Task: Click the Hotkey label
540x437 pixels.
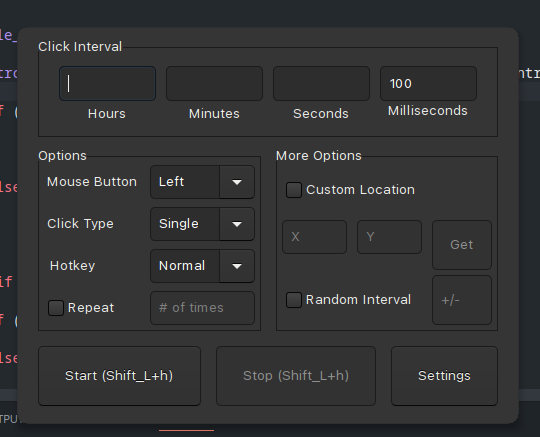Action: (72, 266)
